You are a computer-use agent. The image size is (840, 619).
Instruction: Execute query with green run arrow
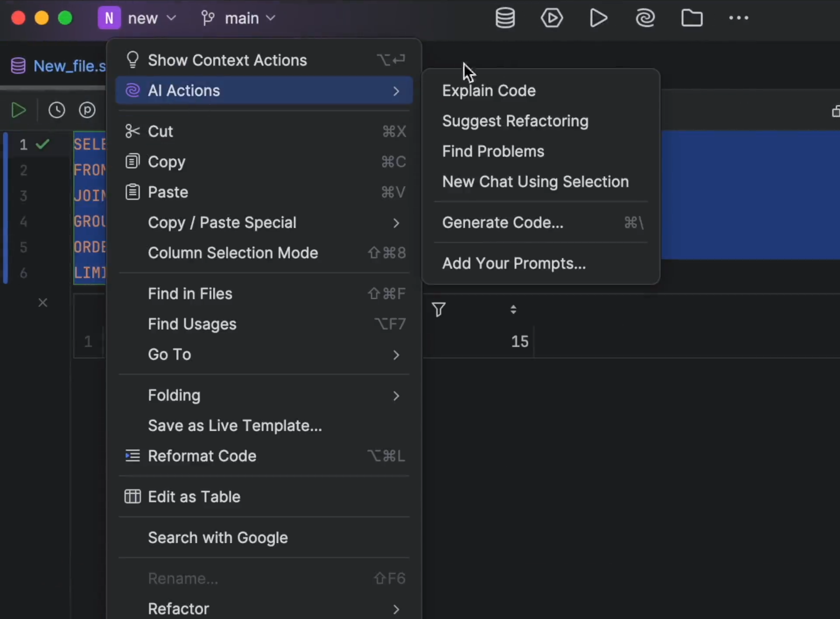click(x=19, y=110)
